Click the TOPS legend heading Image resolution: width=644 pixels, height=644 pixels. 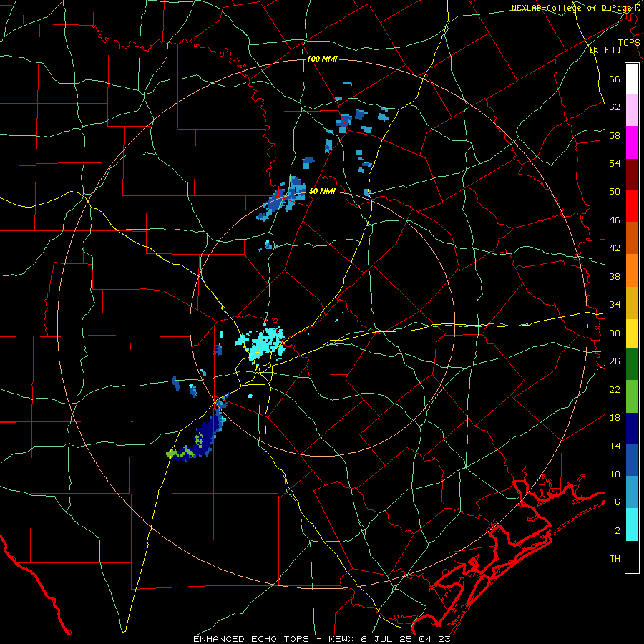click(629, 42)
